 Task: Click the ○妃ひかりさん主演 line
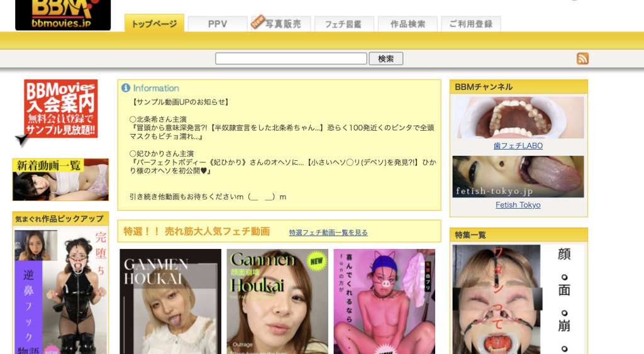pyautogui.click(x=162, y=153)
